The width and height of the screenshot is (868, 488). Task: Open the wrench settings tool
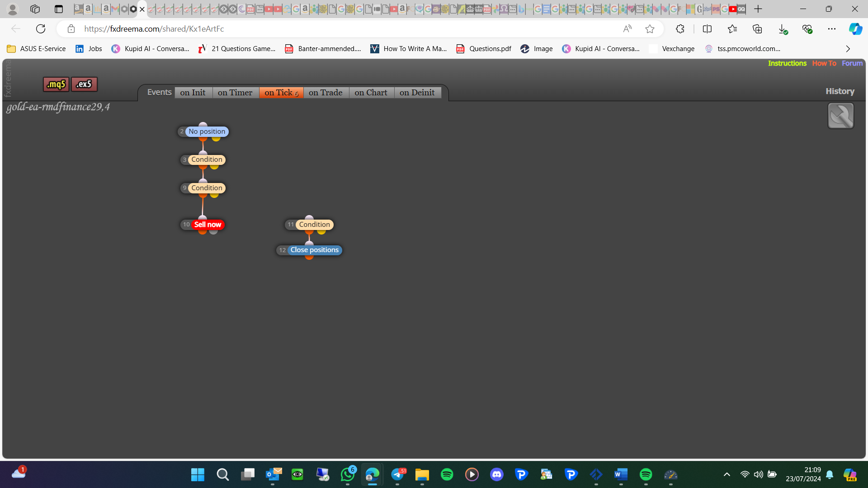(x=840, y=116)
